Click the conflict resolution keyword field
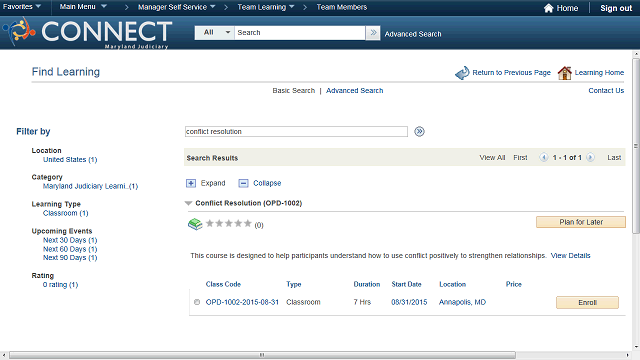 (x=296, y=131)
